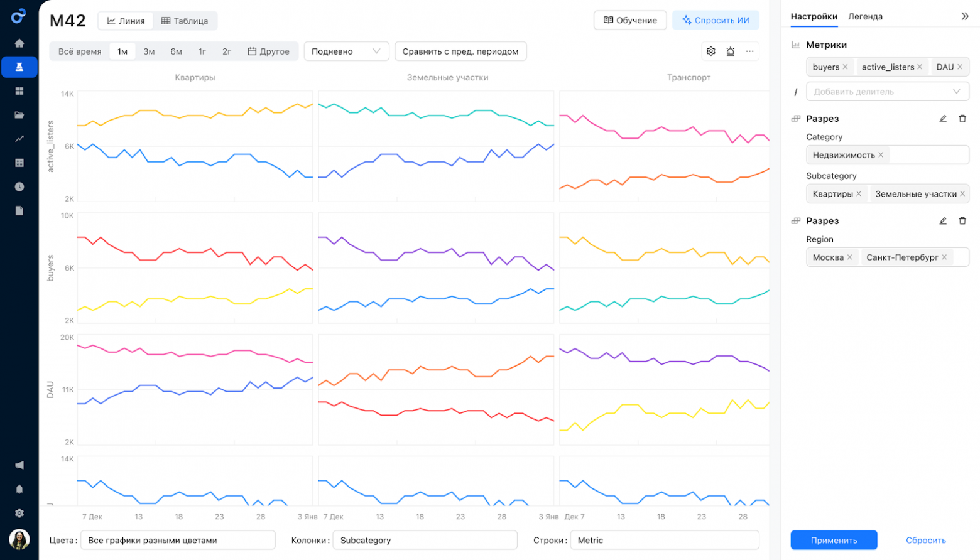Click the megaphone announcements icon
The width and height of the screenshot is (980, 560).
pyautogui.click(x=19, y=465)
